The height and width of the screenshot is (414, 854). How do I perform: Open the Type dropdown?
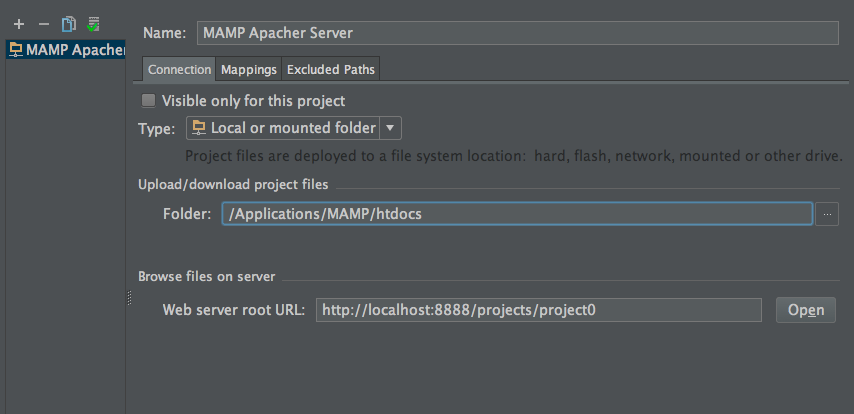point(294,129)
